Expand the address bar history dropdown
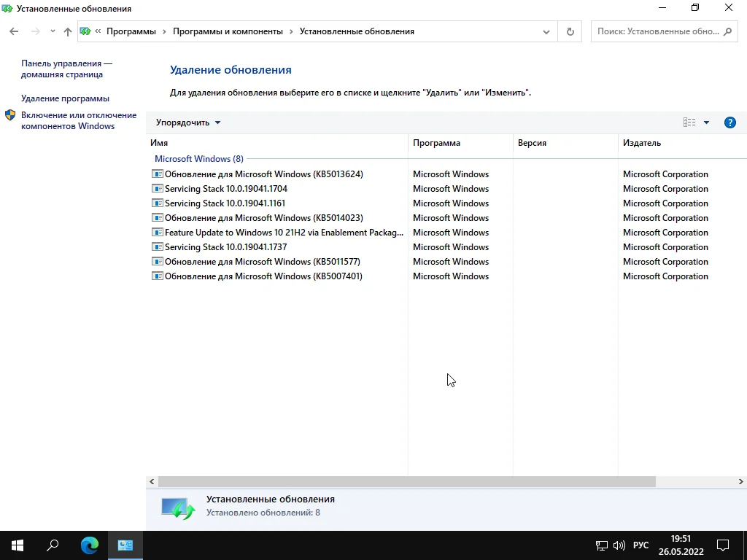This screenshot has height=560, width=747. 546,32
